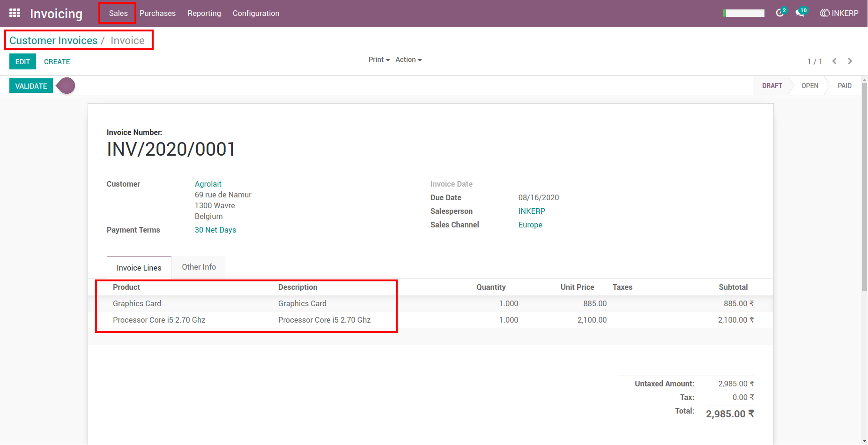The width and height of the screenshot is (868, 445).
Task: Open the Europe sales channel link
Action: pos(530,225)
